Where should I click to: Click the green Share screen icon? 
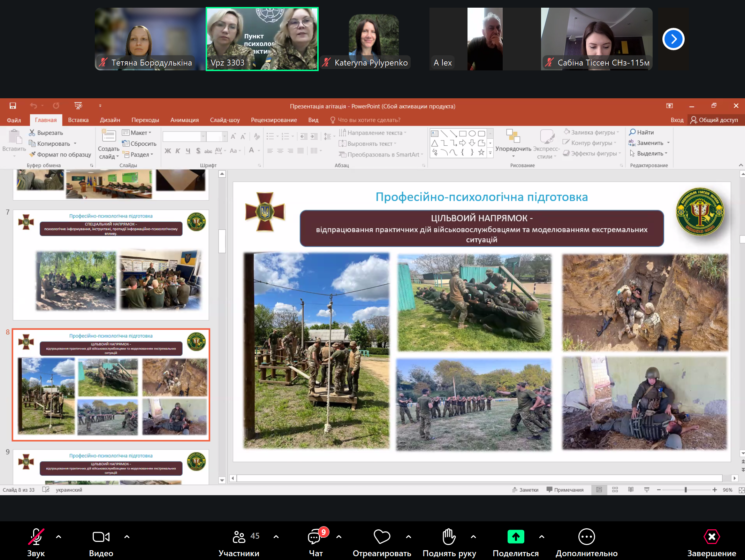point(516,537)
